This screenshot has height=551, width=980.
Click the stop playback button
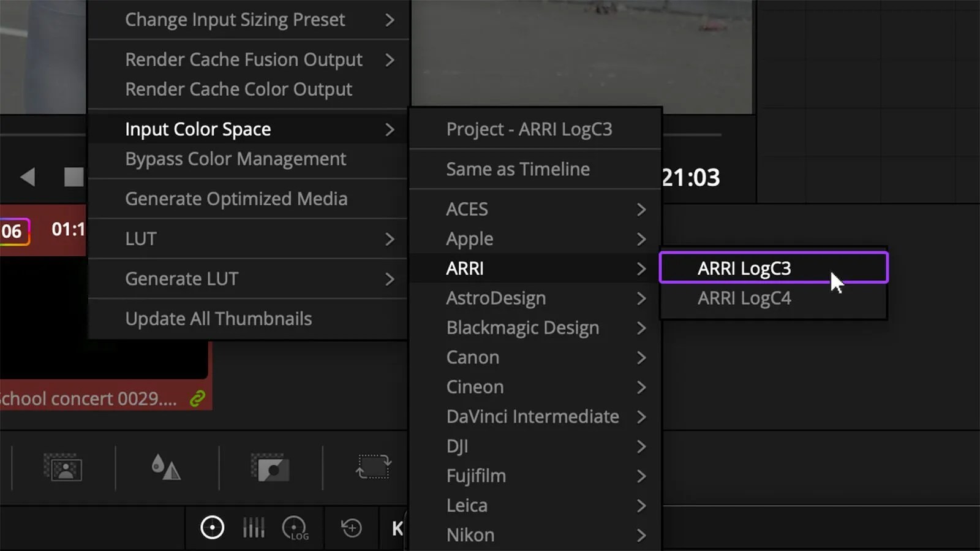[x=73, y=177]
